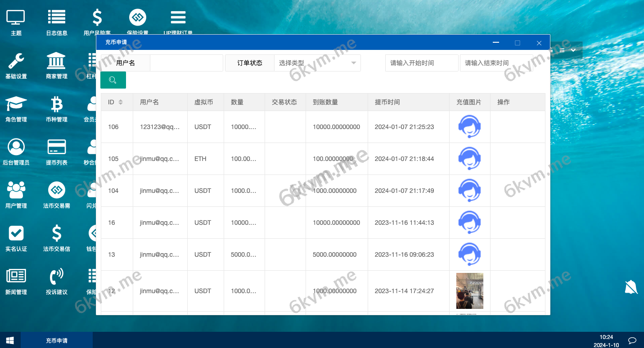Click the green magnifier search button
644x348 pixels.
pos(113,80)
